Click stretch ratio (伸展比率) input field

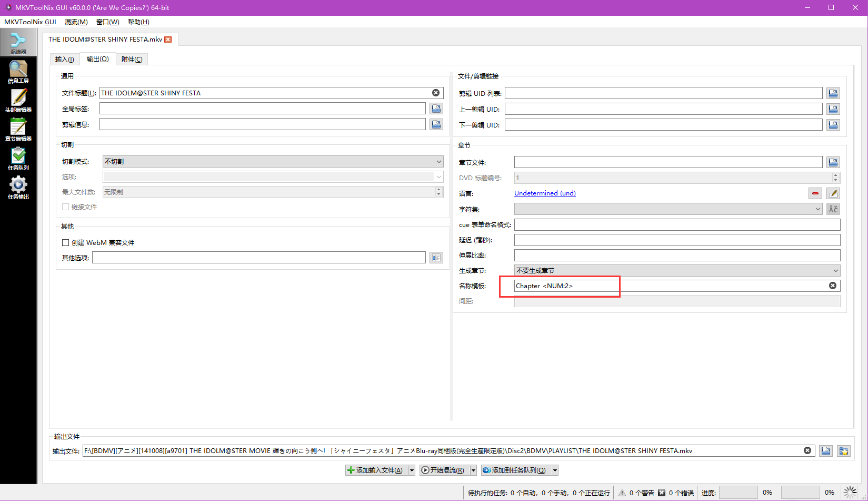pyautogui.click(x=677, y=256)
